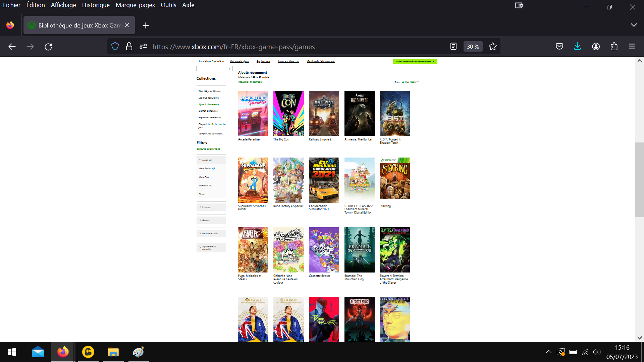Viewport: 644px width, 362px height.
Task: Open Applications link in page nav
Action: click(x=263, y=61)
